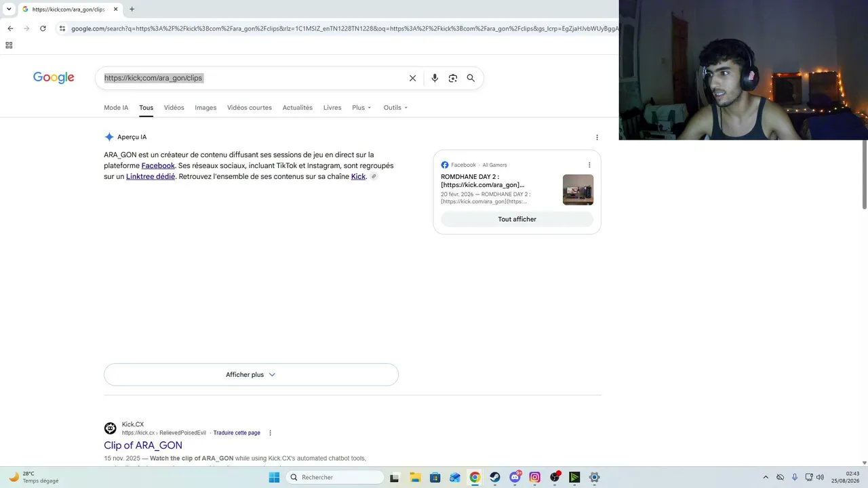View site information in address bar
The width and height of the screenshot is (868, 488).
[x=62, y=28]
